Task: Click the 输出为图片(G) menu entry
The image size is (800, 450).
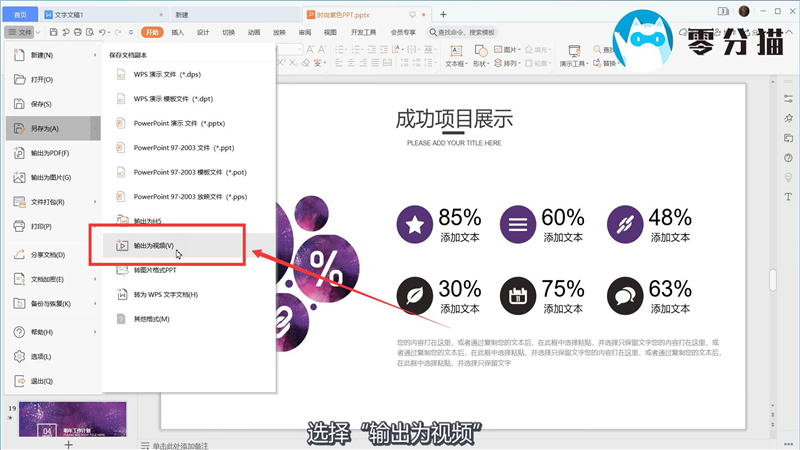Action: pos(50,177)
